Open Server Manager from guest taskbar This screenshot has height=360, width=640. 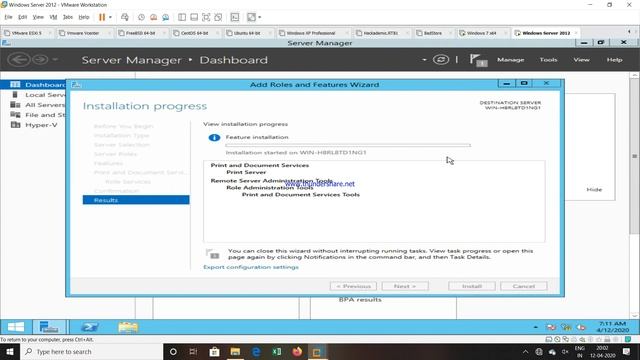click(x=49, y=327)
